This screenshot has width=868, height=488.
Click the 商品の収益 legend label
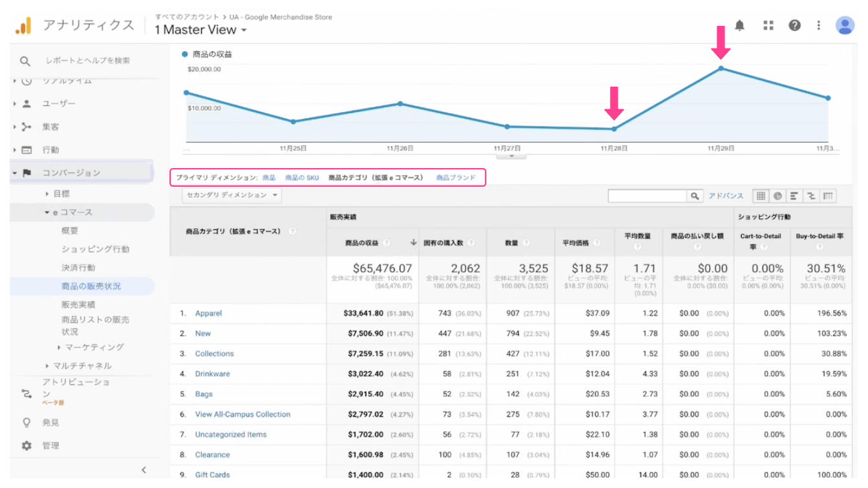212,54
